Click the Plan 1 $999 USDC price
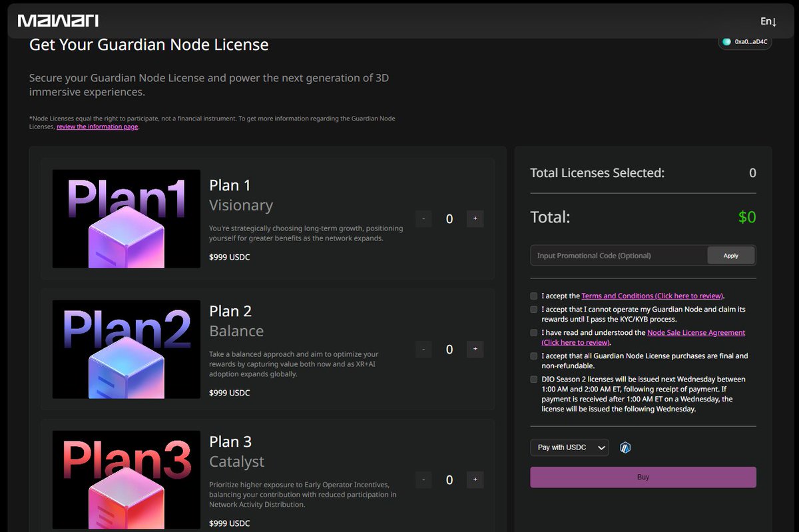Screen dimensions: 799x532 pyautogui.click(x=230, y=257)
